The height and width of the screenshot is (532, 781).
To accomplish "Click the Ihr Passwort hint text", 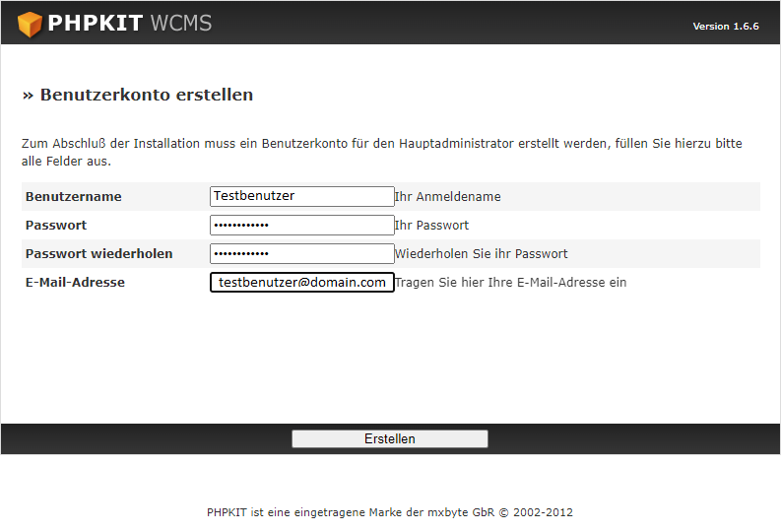I will [x=431, y=226].
